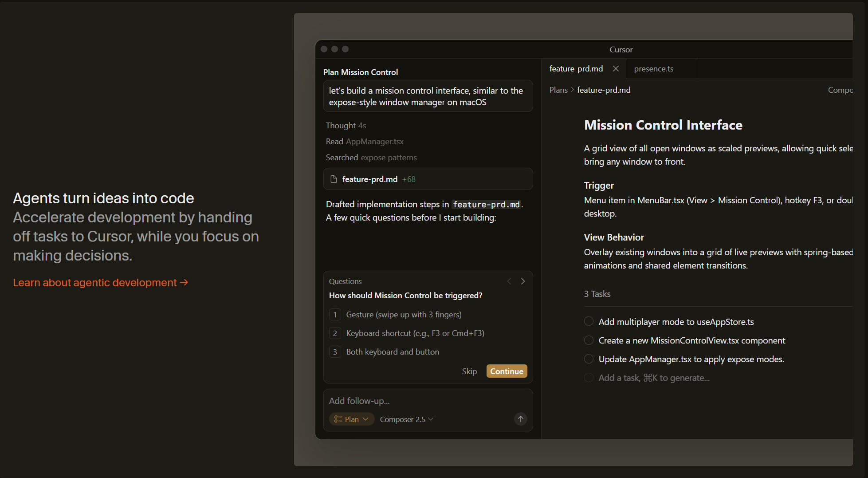Go to next question arrow
The width and height of the screenshot is (868, 478).
point(523,281)
